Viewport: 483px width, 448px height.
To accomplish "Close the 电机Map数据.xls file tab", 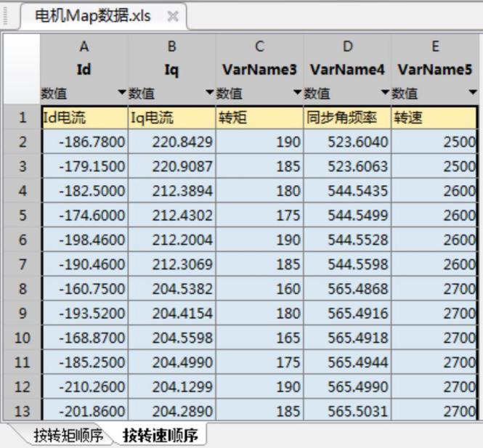I will (x=173, y=16).
